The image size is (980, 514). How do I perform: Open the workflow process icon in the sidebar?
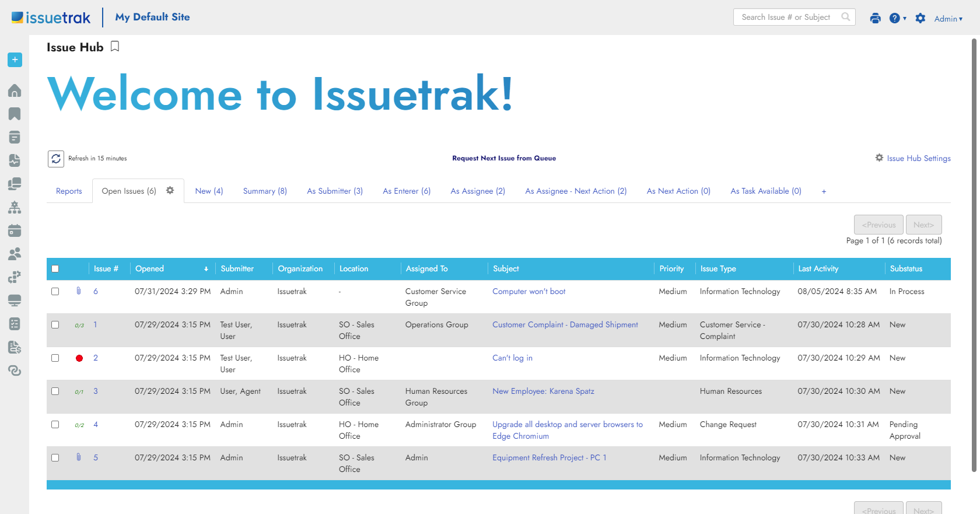pos(15,277)
